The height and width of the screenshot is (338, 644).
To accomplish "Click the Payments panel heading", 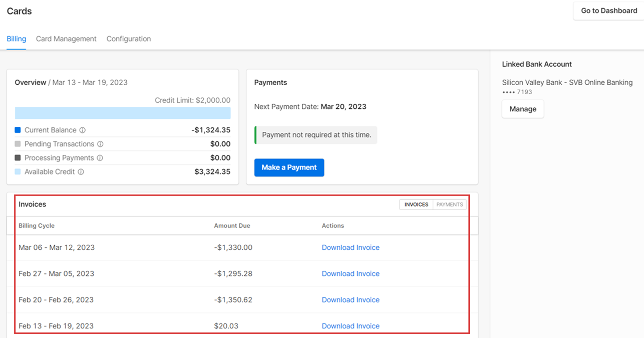I will point(271,82).
